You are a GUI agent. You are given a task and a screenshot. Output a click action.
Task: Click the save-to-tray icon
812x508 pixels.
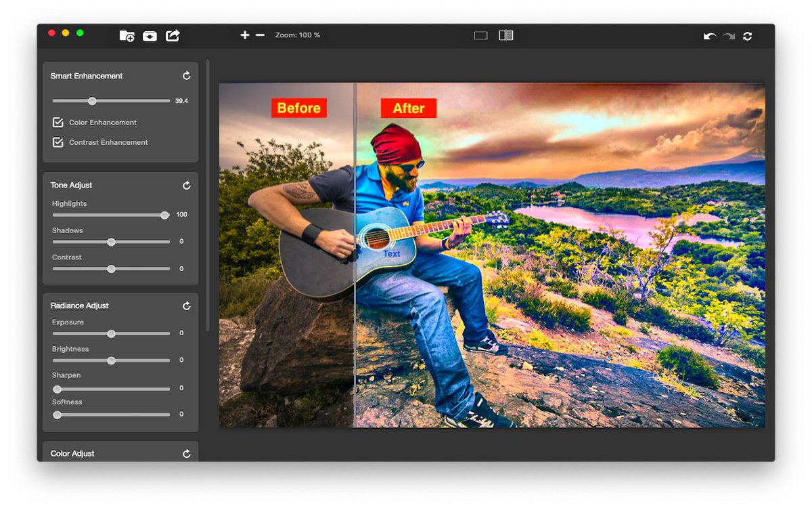point(150,36)
